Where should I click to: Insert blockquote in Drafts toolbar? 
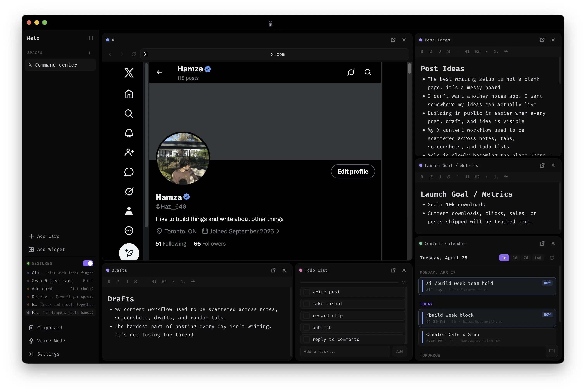point(193,282)
